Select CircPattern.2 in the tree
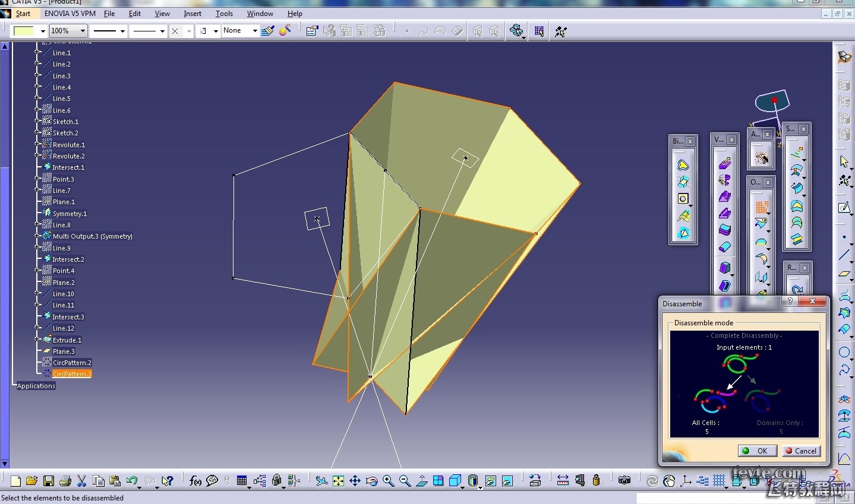 point(72,363)
